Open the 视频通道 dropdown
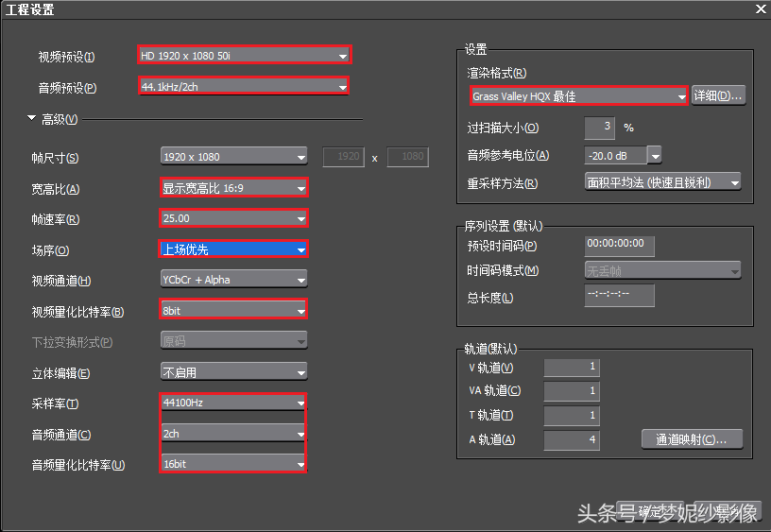Screen dimensions: 771x532 pyautogui.click(x=233, y=280)
